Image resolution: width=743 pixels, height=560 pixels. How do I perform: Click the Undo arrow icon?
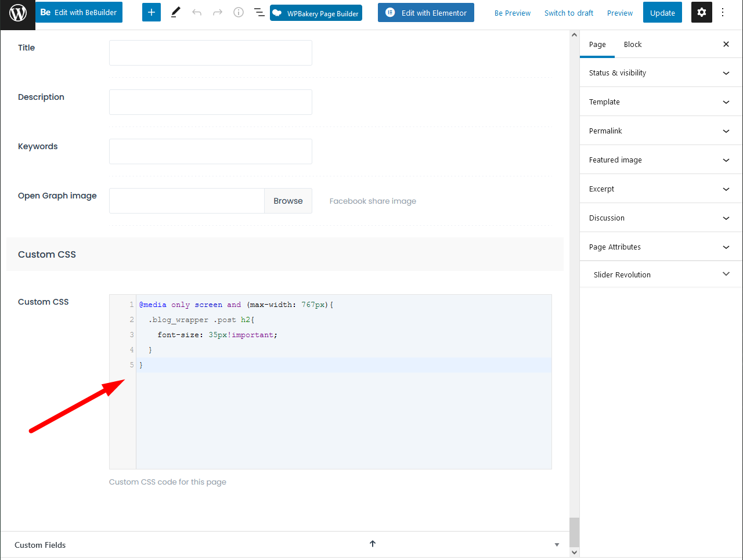(x=197, y=12)
